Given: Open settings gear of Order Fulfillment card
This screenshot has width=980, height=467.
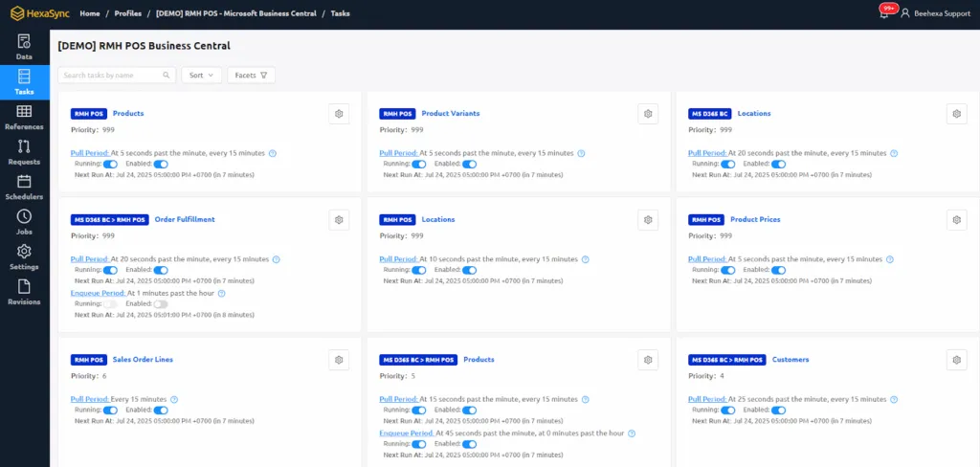Looking at the screenshot, I should 339,220.
